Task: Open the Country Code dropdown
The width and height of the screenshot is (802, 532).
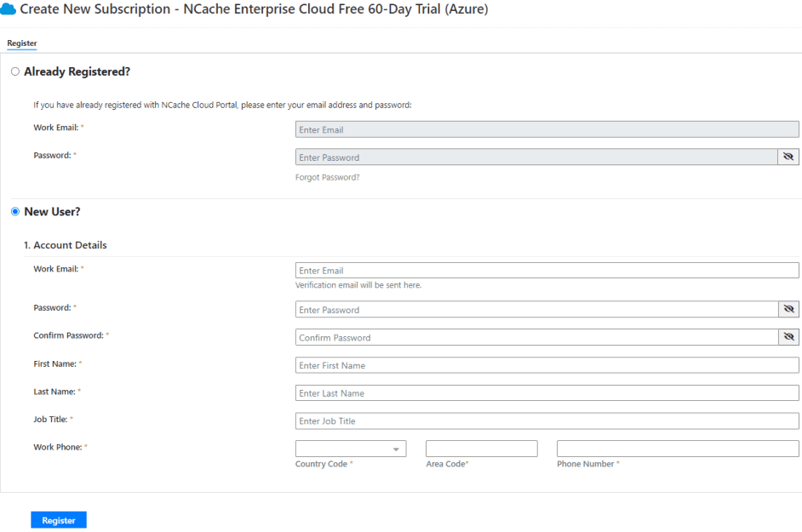Action: 351,449
